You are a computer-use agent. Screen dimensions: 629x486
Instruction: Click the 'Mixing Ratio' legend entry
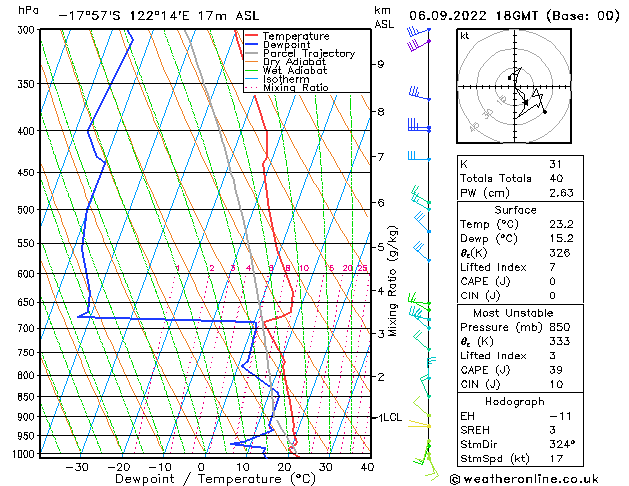coord(296,87)
